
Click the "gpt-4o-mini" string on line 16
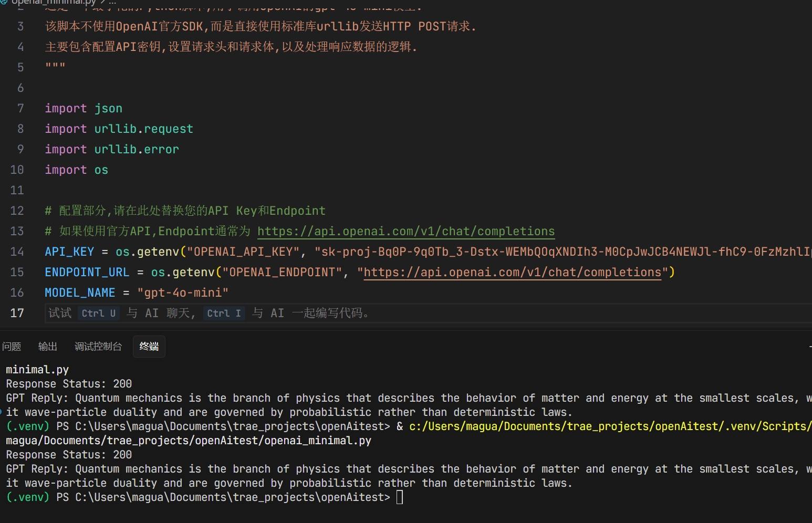tap(183, 293)
